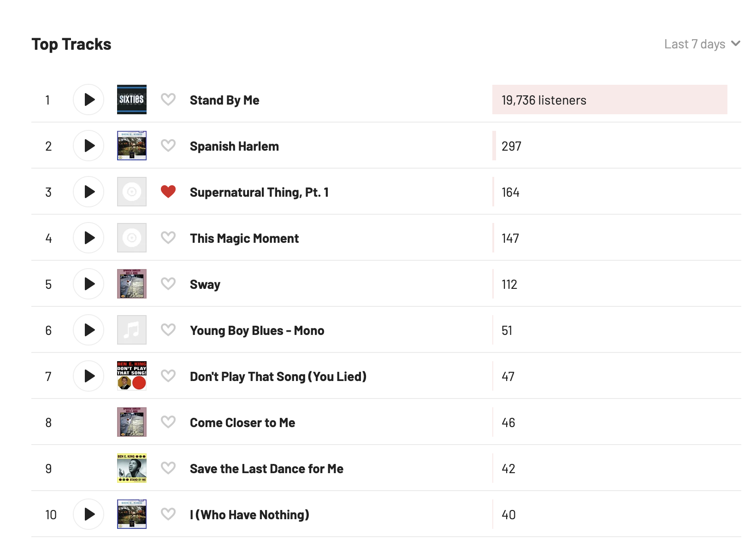Play Spanish Harlem track
Viewport: 756px width, 551px height.
pos(89,146)
